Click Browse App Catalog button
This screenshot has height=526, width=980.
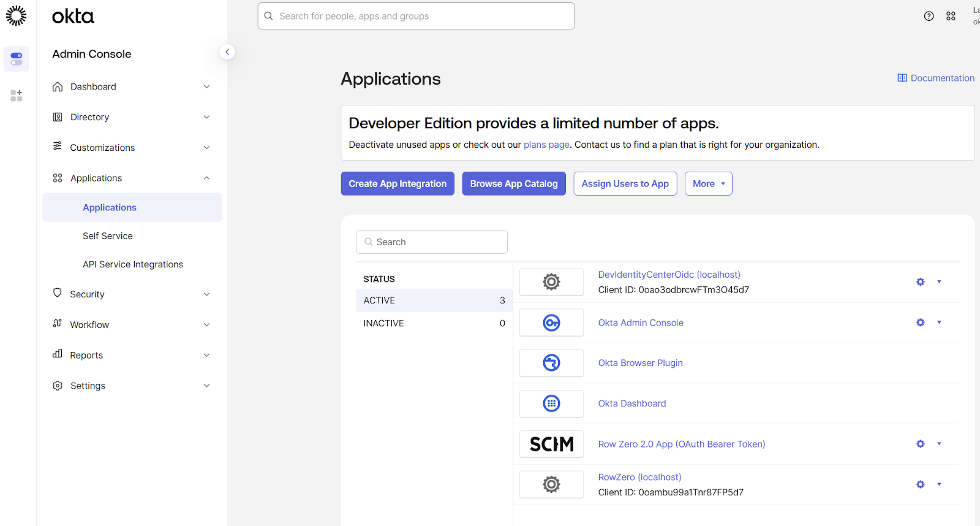pyautogui.click(x=514, y=184)
